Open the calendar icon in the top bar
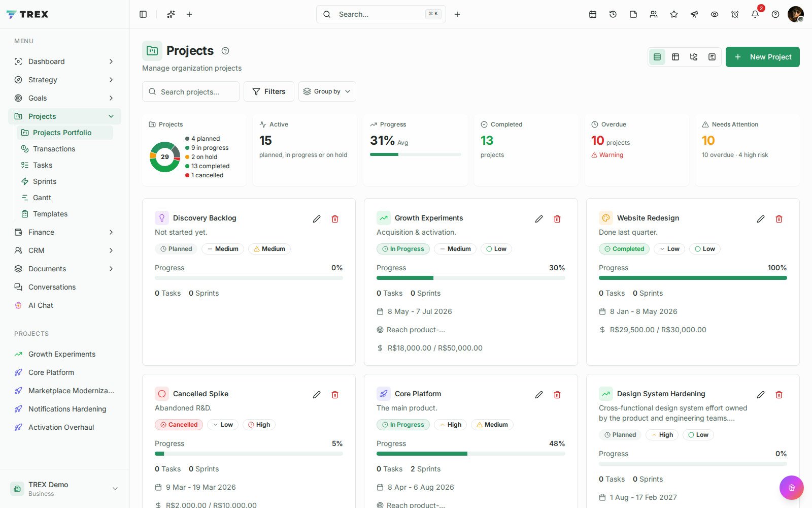This screenshot has height=508, width=812. click(x=593, y=14)
